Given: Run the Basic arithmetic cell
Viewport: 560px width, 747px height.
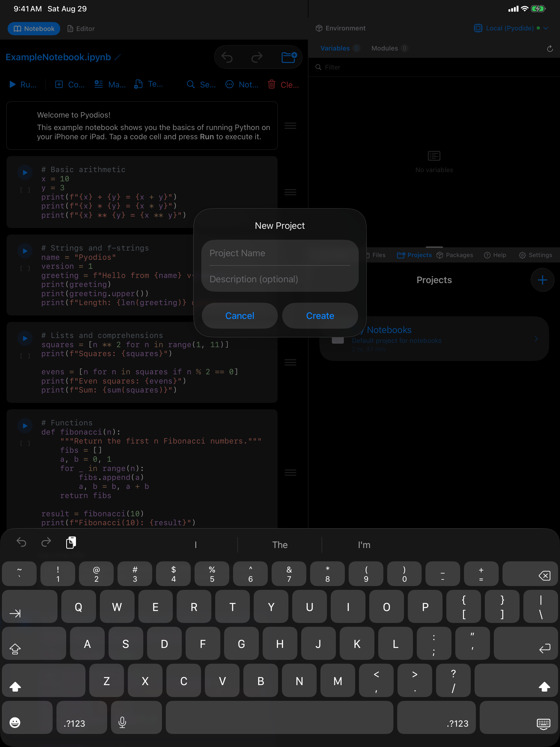Looking at the screenshot, I should pos(25,173).
